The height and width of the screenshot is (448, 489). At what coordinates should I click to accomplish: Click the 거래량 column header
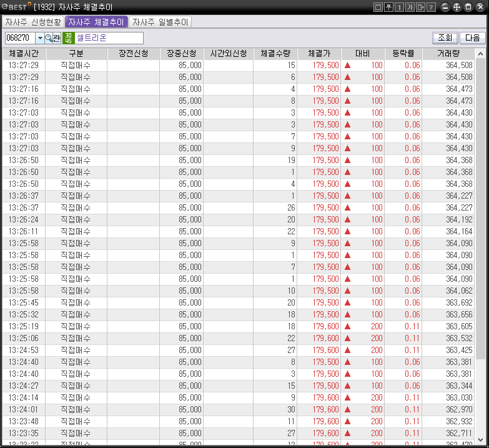[x=448, y=54]
